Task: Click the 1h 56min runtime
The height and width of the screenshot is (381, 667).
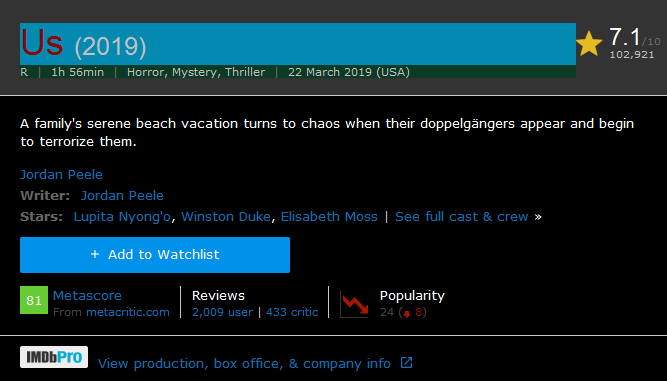Action: 77,72
